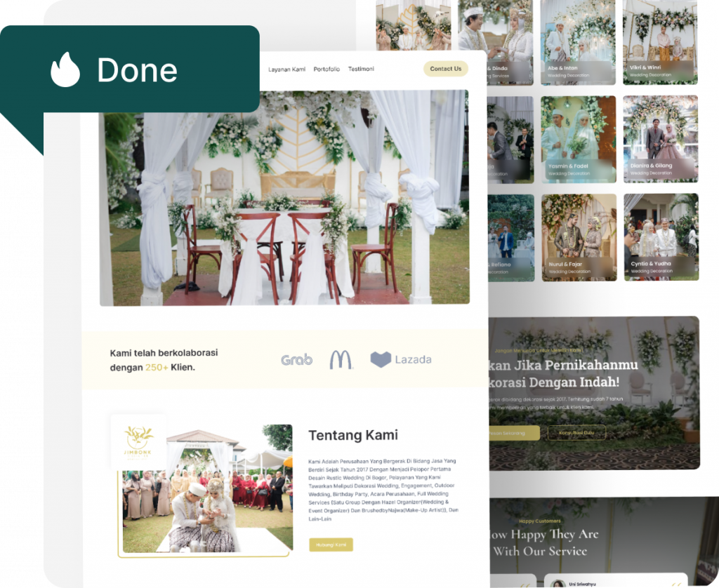This screenshot has width=719, height=588.
Task: Open the Testimoni nav link
Action: (x=361, y=69)
